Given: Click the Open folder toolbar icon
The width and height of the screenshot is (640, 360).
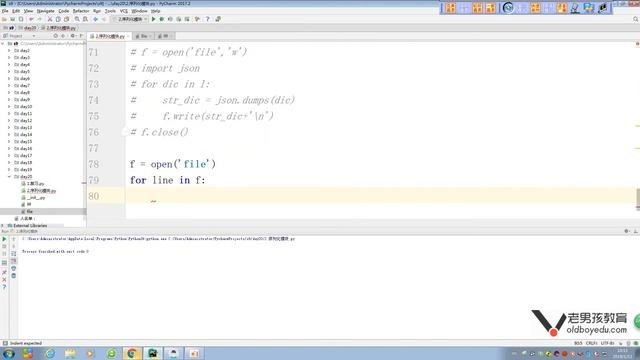Looking at the screenshot, I should [x=4, y=19].
